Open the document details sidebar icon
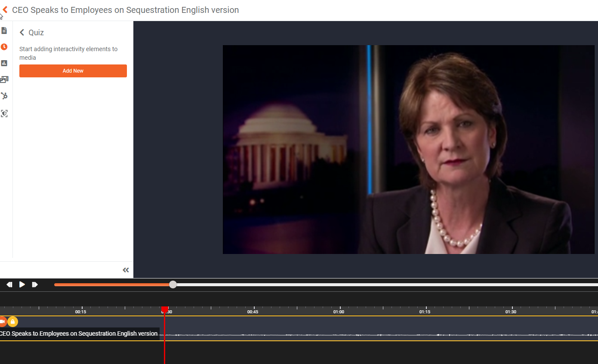598x364 pixels. point(4,31)
